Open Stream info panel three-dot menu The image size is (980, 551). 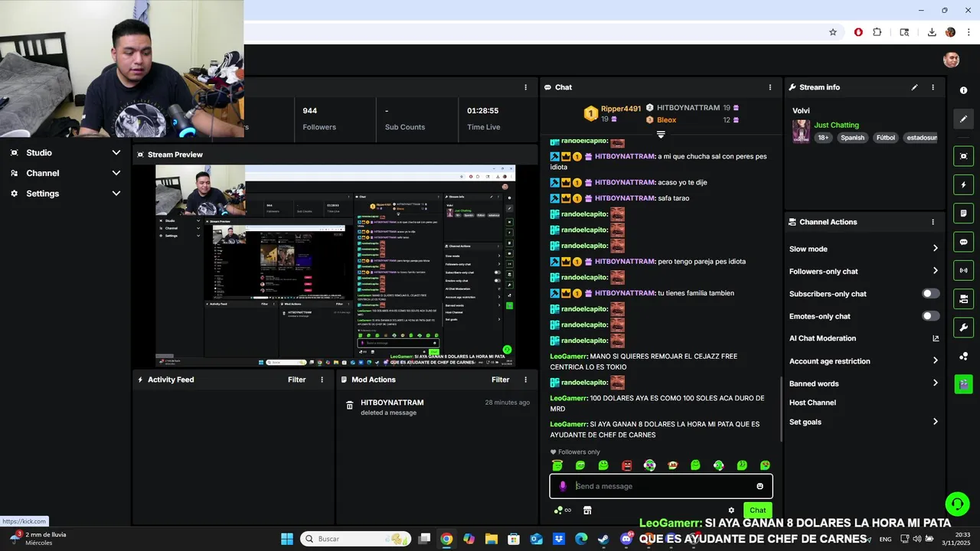pyautogui.click(x=933, y=87)
